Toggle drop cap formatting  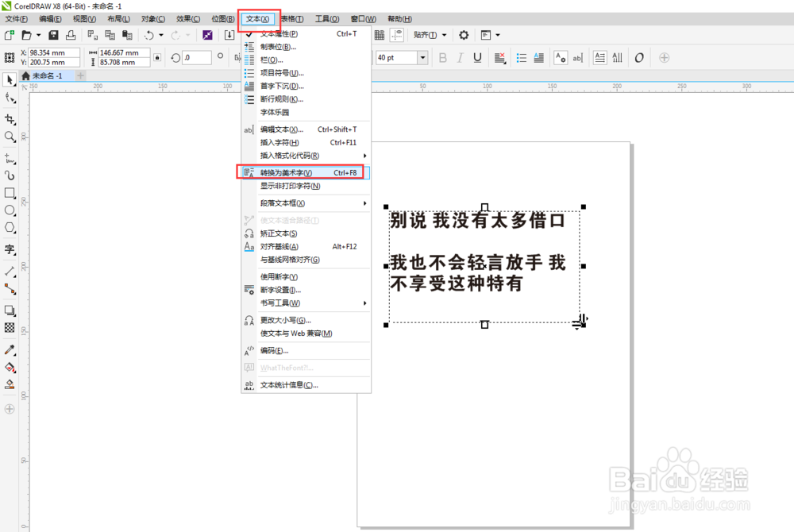[x=539, y=58]
